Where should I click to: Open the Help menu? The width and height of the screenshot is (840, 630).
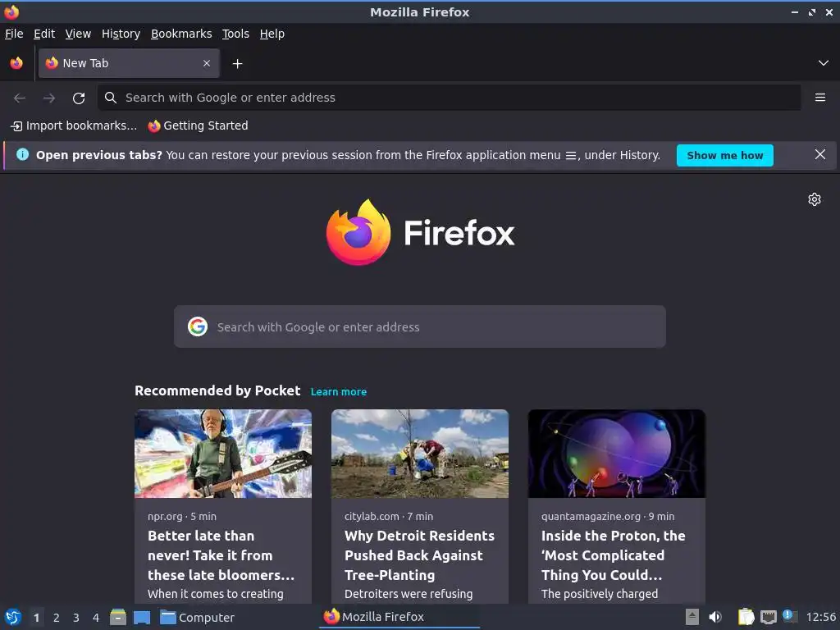click(272, 34)
